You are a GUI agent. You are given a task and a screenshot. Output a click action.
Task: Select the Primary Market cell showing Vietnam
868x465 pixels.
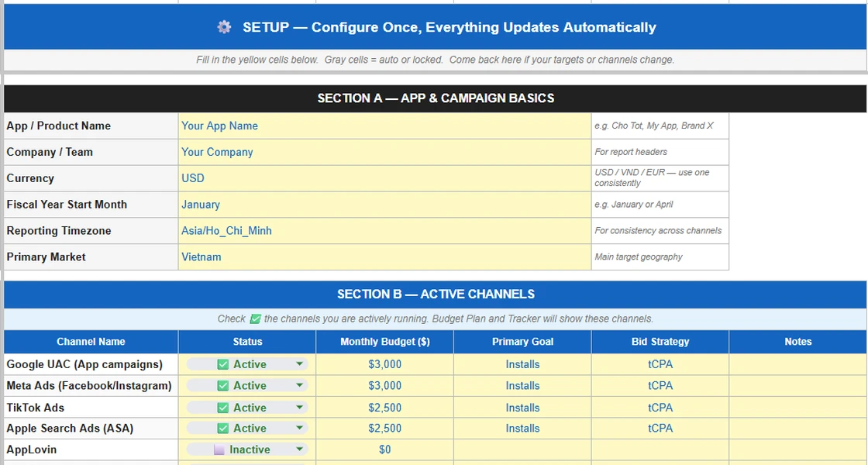pyautogui.click(x=384, y=257)
